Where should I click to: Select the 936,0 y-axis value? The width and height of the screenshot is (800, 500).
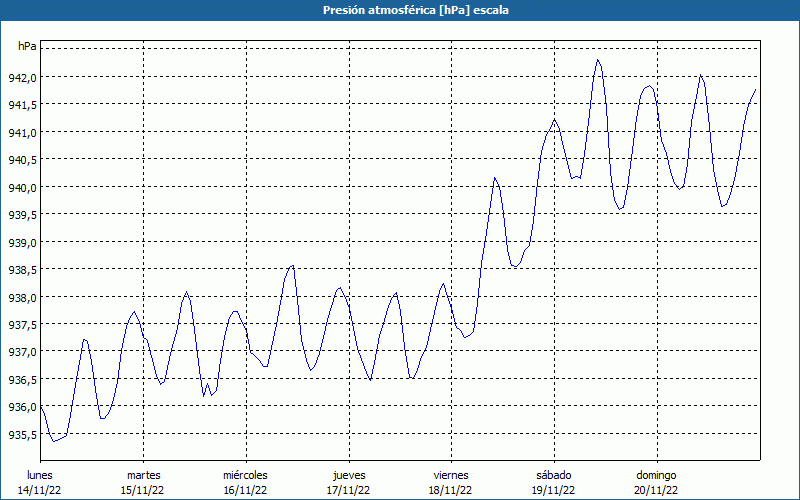pos(23,407)
